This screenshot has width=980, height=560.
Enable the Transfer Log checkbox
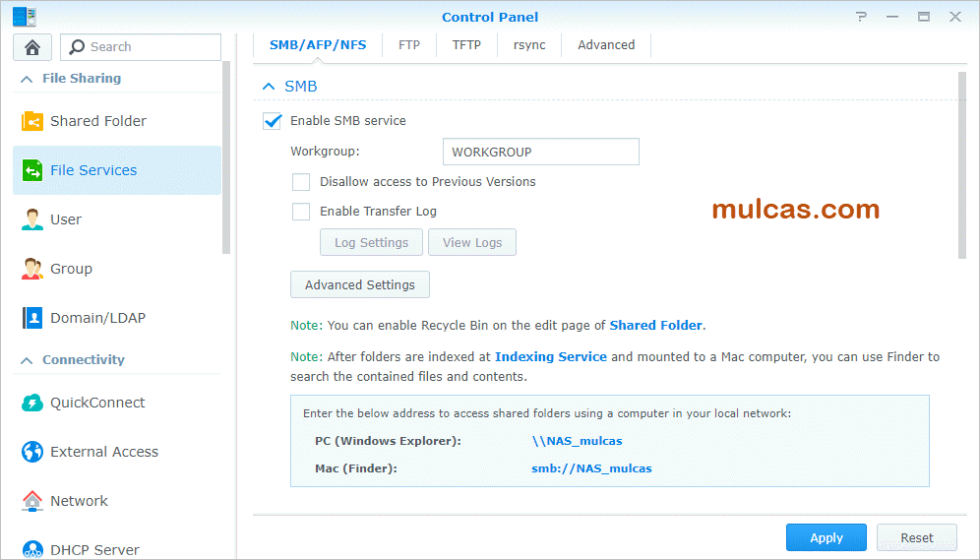click(301, 212)
